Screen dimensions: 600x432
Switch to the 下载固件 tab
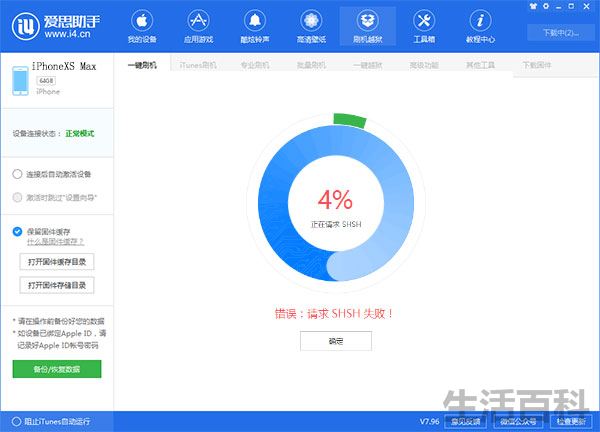click(537, 65)
